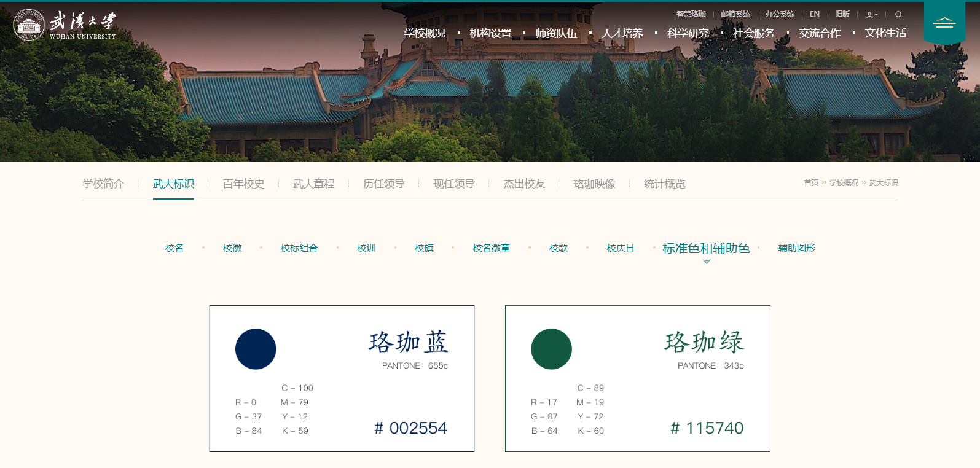
Task: Click the K – 59 value in blue card
Action: click(295, 431)
